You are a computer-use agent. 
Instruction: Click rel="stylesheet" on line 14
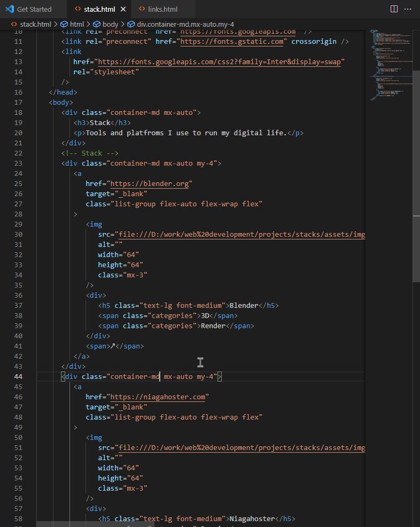(x=106, y=72)
